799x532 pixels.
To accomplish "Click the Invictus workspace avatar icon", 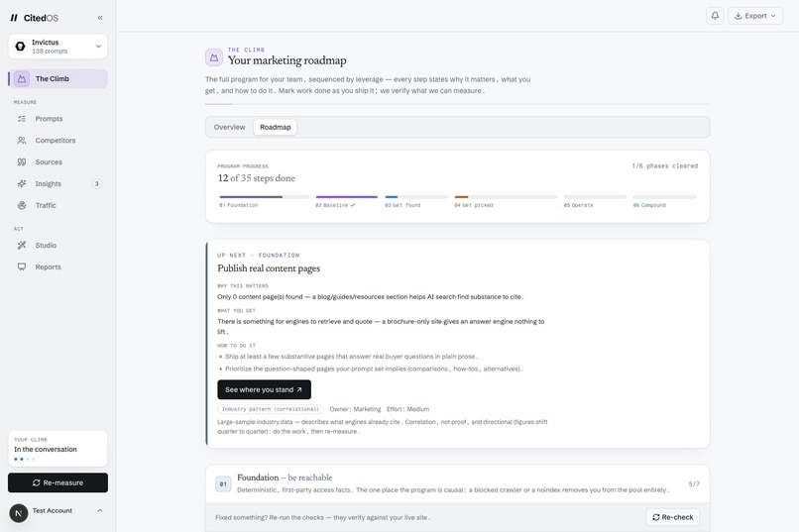I will click(21, 47).
